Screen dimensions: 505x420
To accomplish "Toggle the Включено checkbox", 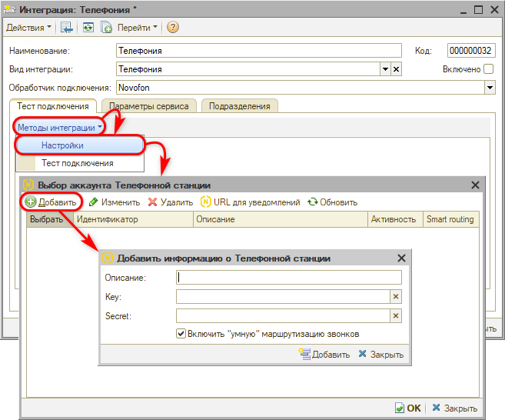I will [x=488, y=69].
